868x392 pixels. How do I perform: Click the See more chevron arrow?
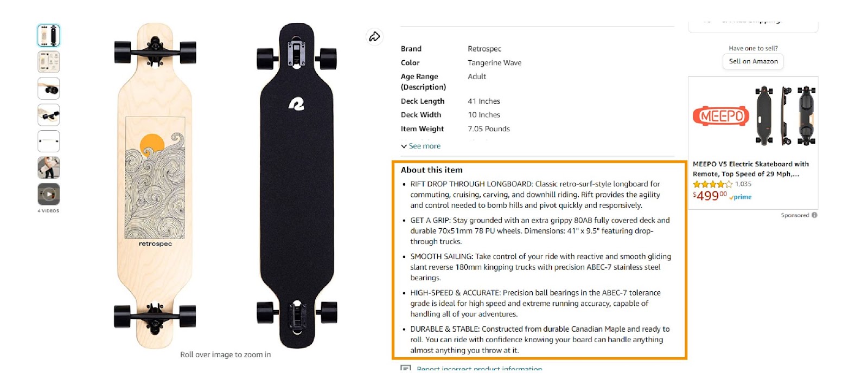point(404,146)
